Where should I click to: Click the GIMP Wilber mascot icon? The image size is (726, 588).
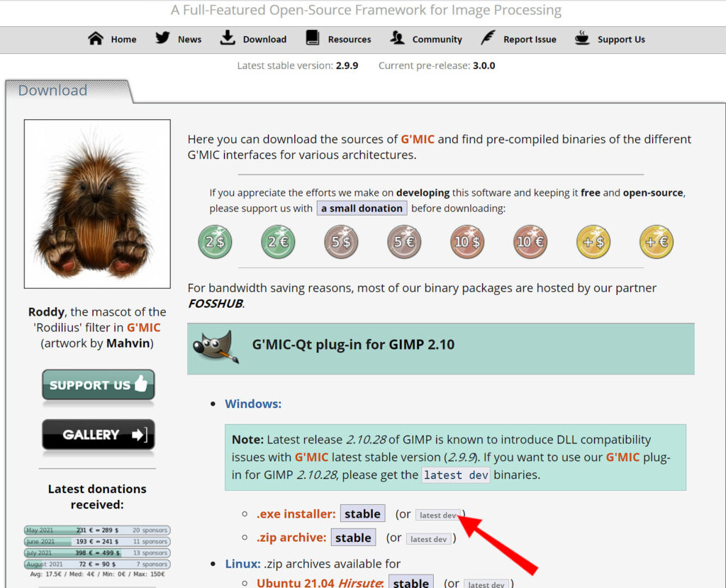point(216,347)
